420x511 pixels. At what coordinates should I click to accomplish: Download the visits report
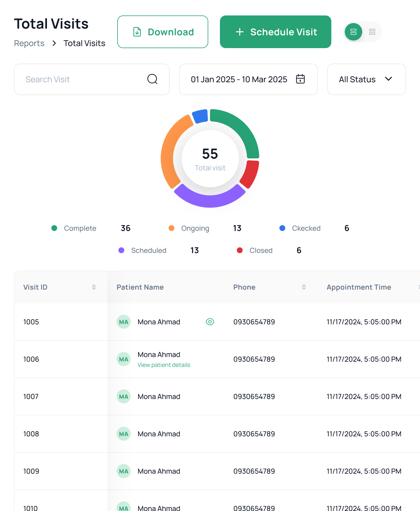[x=162, y=32]
